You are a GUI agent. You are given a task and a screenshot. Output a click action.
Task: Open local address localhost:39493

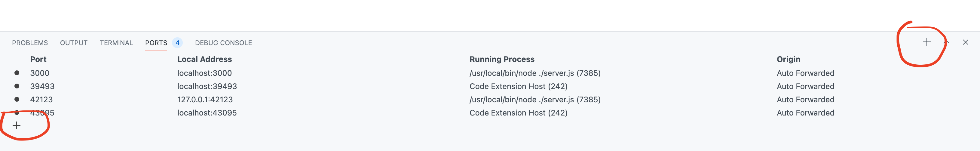pyautogui.click(x=207, y=86)
